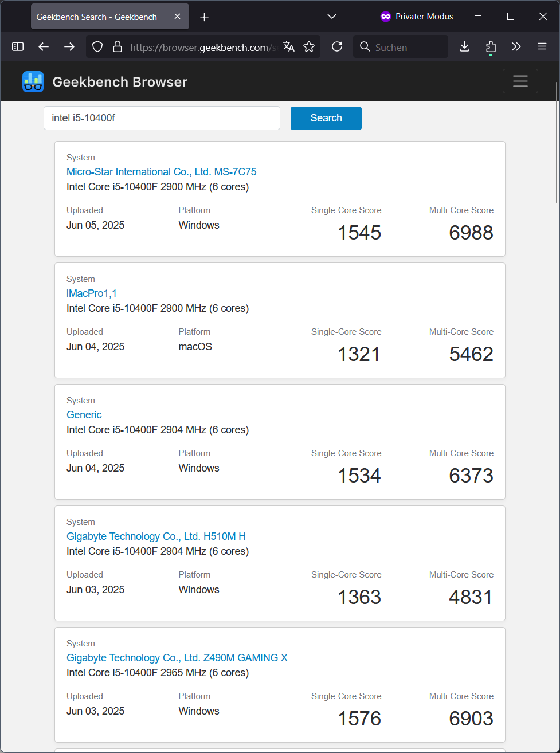The image size is (560, 753).
Task: Toggle the navigation hamburger menu
Action: [x=520, y=81]
